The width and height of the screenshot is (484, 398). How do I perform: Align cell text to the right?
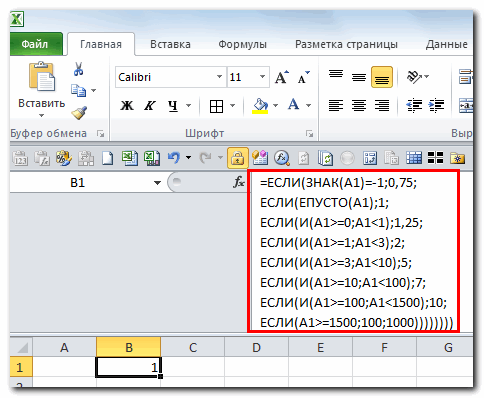[382, 106]
